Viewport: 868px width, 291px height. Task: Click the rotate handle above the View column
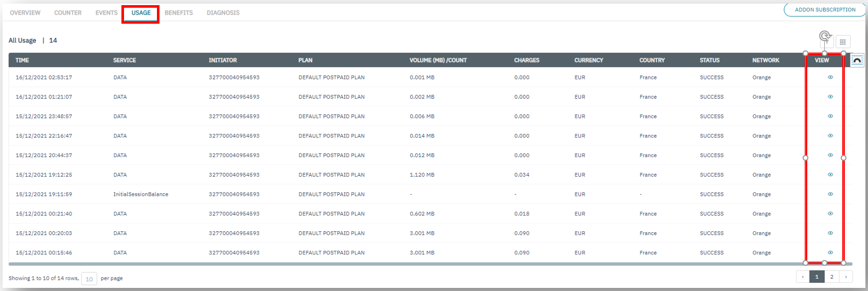pos(825,36)
